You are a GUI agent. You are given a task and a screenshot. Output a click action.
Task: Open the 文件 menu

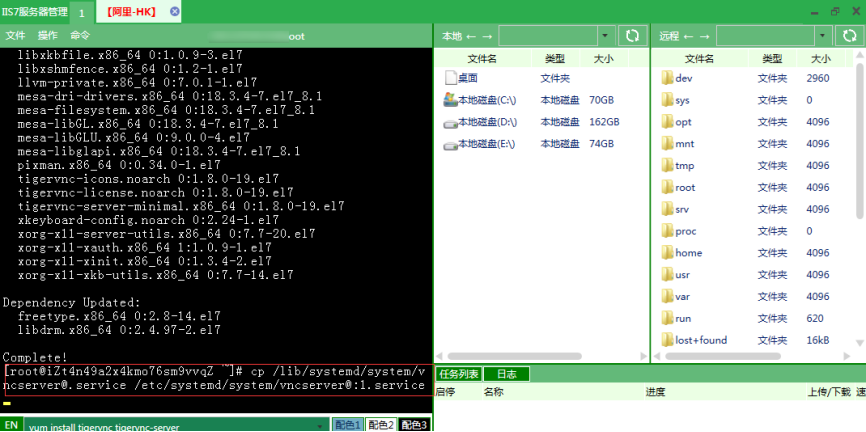(x=15, y=36)
